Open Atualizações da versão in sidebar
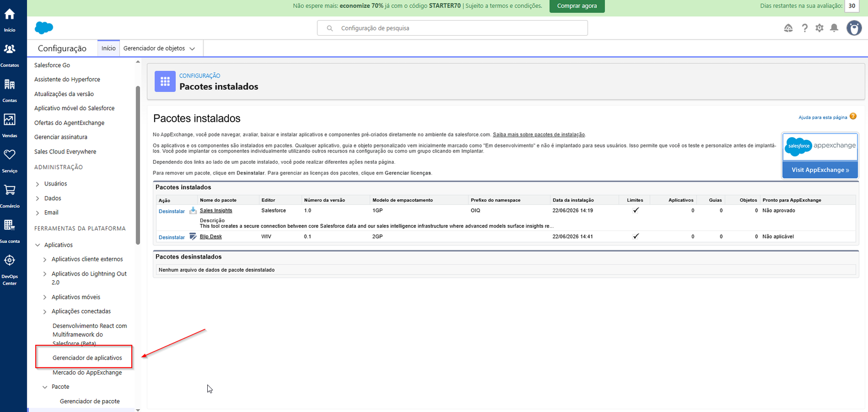868x412 pixels. point(64,94)
